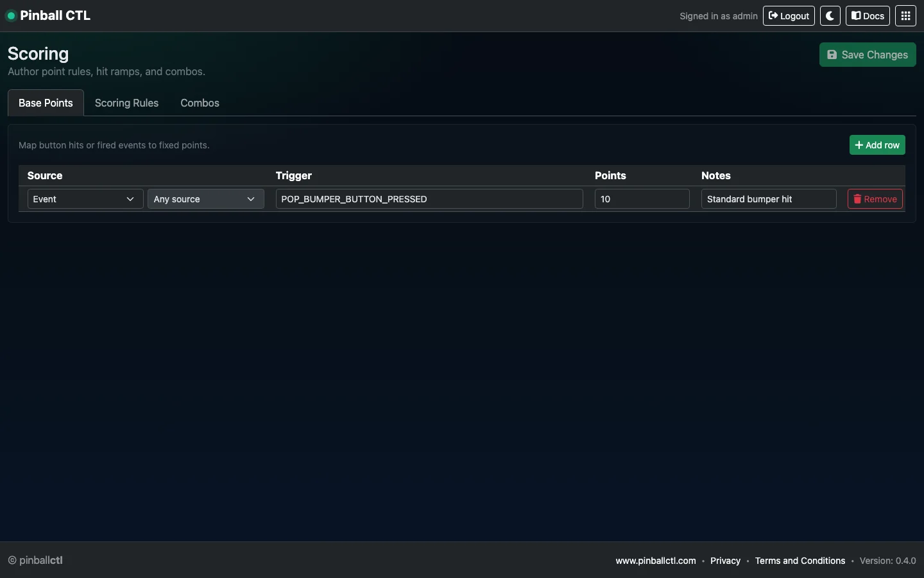This screenshot has height=578, width=924.
Task: Remove the pop bumper scoring row
Action: pos(875,199)
